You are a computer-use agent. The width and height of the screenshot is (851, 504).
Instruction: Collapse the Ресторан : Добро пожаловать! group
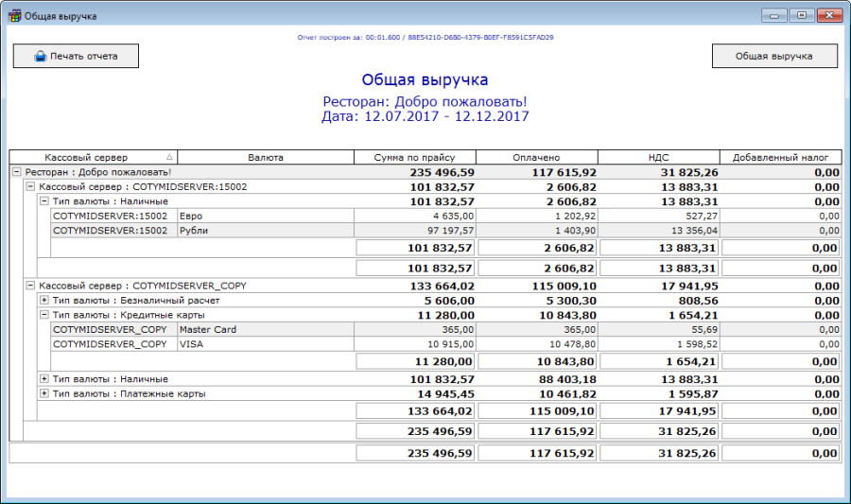16,172
